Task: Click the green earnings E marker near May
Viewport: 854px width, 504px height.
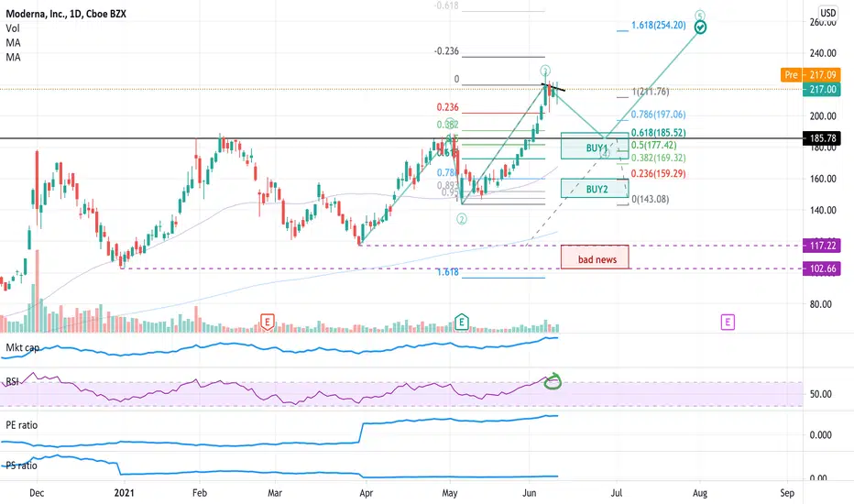Action: (x=461, y=322)
